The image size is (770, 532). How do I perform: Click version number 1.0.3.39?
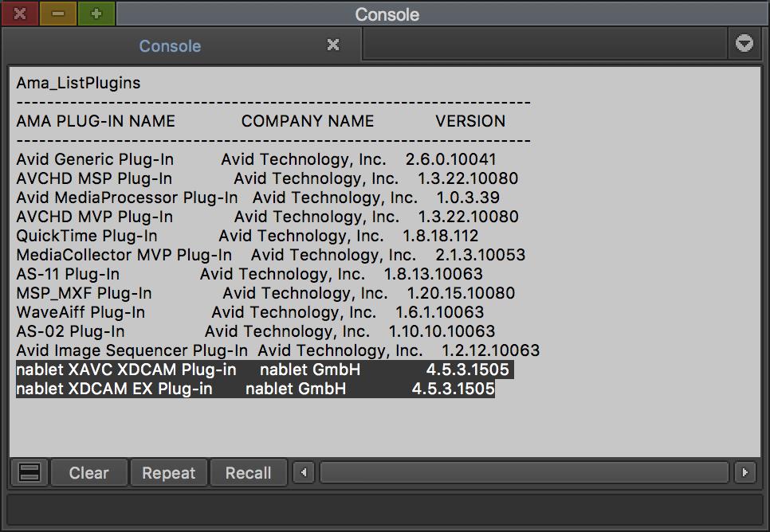click(x=468, y=198)
